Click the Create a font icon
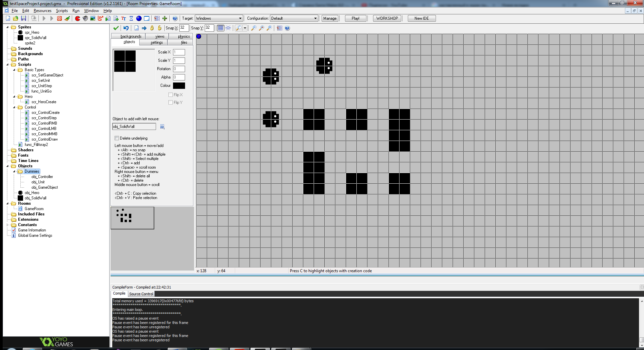Image resolution: width=644 pixels, height=350 pixels. click(x=124, y=18)
